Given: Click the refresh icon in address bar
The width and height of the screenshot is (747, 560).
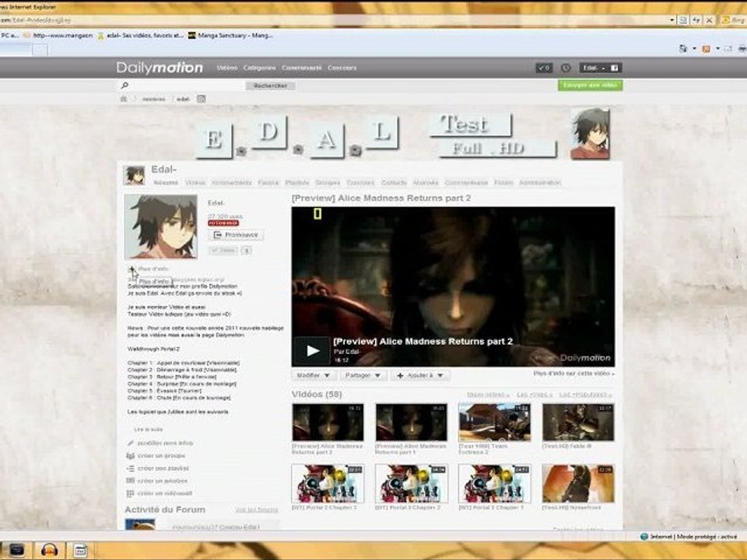Looking at the screenshot, I should 696,20.
